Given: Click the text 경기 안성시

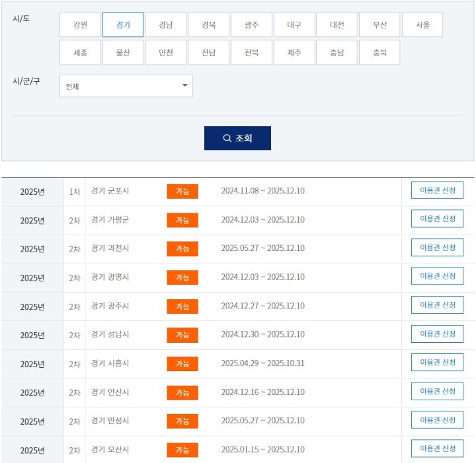Looking at the screenshot, I should point(110,421).
